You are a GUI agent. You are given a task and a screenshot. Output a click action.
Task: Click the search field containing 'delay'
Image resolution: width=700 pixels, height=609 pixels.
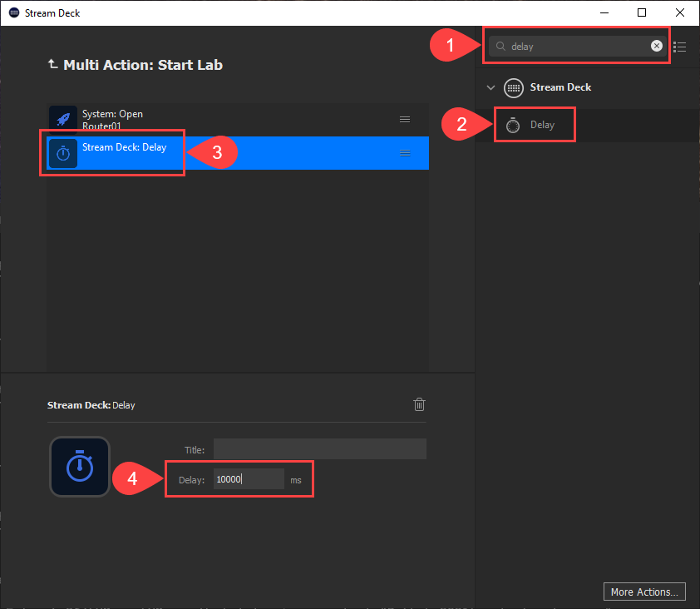point(577,47)
